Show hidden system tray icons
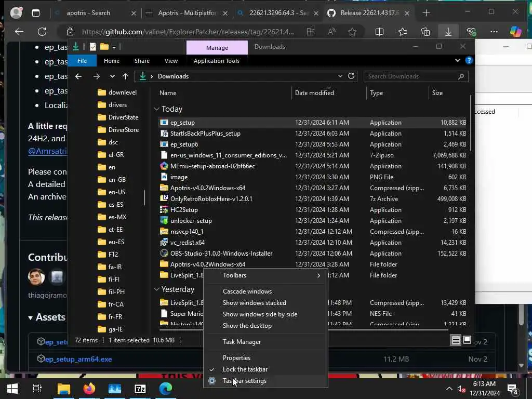This screenshot has width=532, height=399. (x=449, y=389)
